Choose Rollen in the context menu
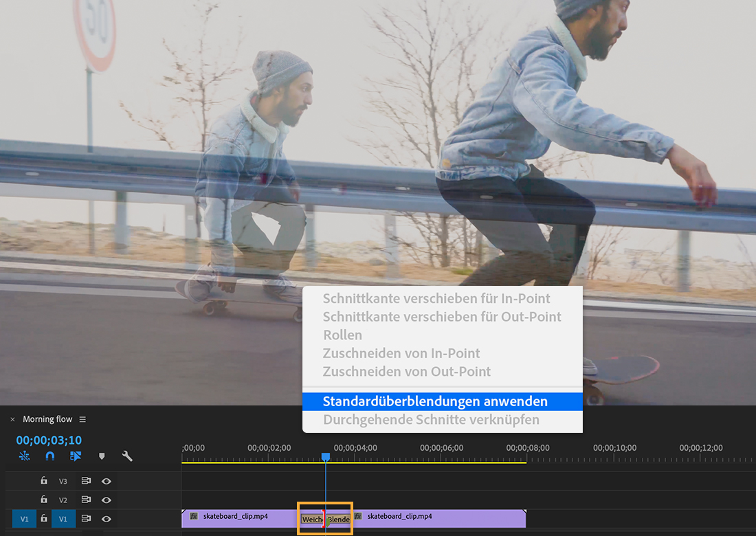The width and height of the screenshot is (756, 536). (x=442, y=335)
